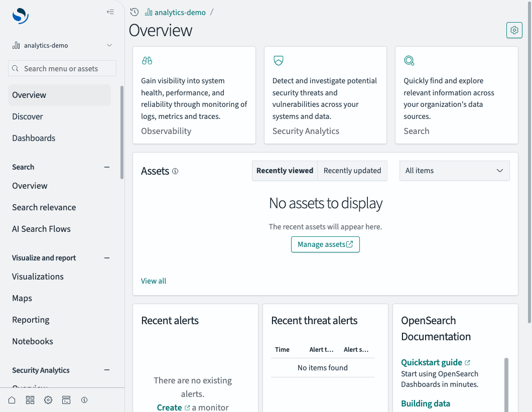Show Assets info tooltip icon
This screenshot has height=412, width=532.
(175, 171)
